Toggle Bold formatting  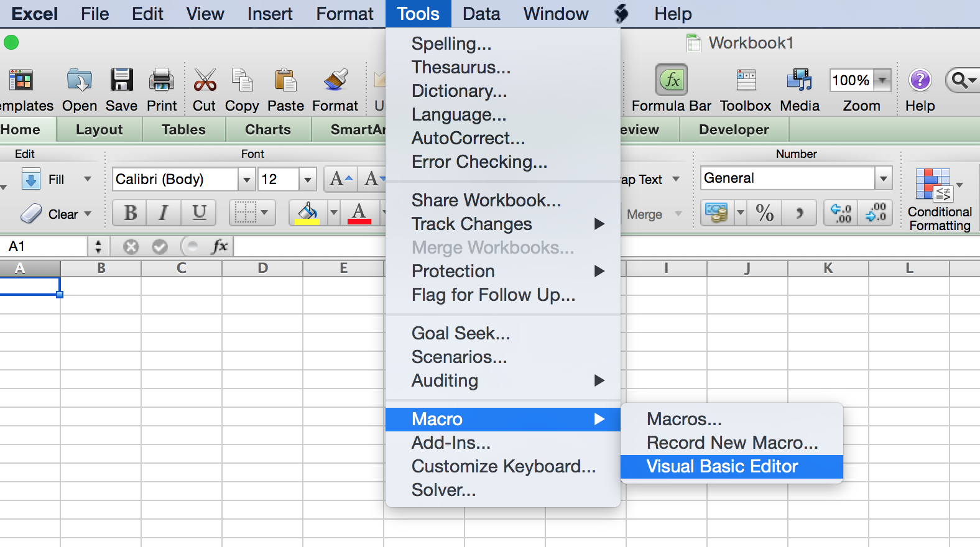(130, 213)
